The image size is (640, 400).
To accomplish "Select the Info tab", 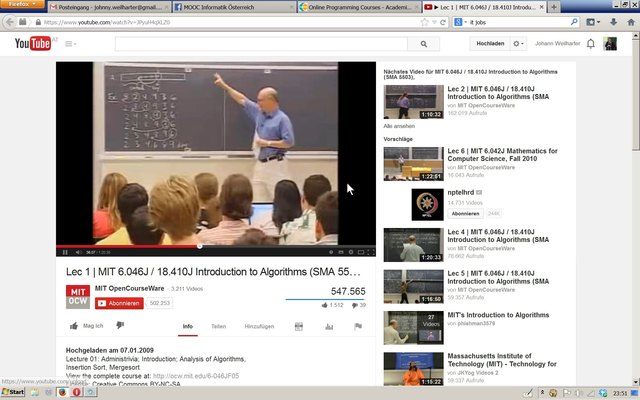I will coord(188,326).
